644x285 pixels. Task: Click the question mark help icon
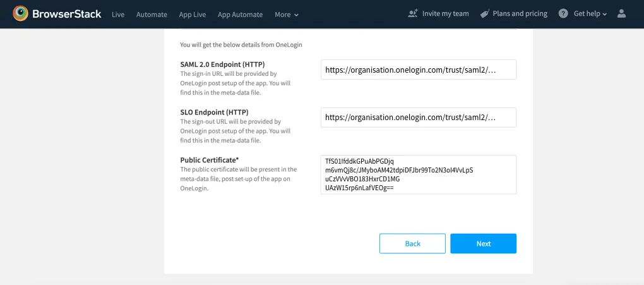point(563,13)
